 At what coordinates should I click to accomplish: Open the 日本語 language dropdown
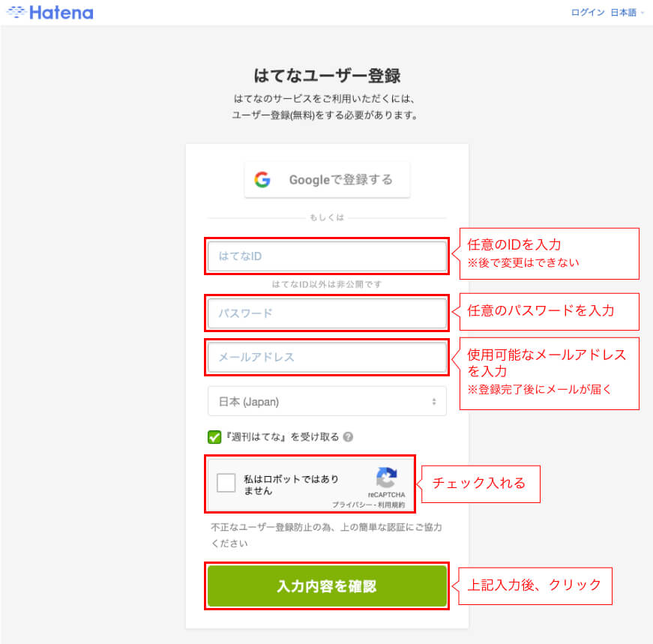tap(627, 13)
